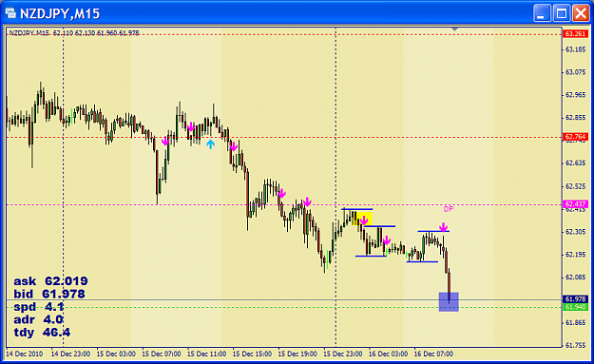
Task: Click the 61.865 price scale value
Action: click(x=575, y=323)
